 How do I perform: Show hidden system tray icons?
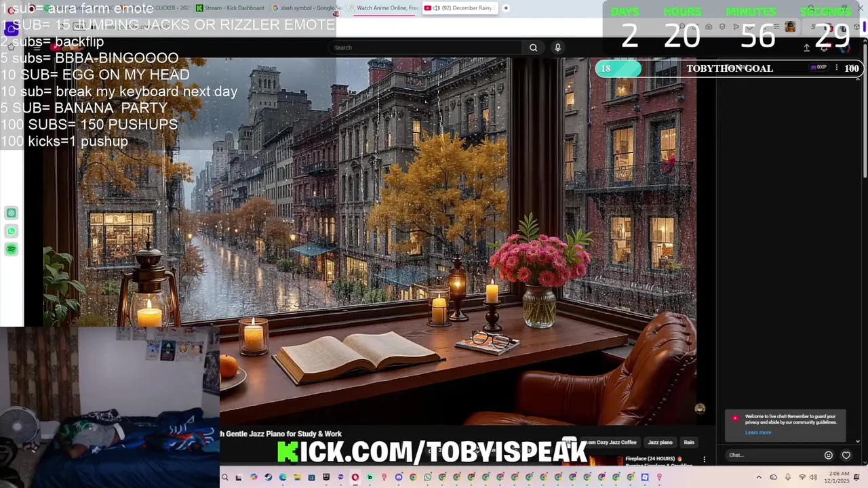pyautogui.click(x=759, y=477)
